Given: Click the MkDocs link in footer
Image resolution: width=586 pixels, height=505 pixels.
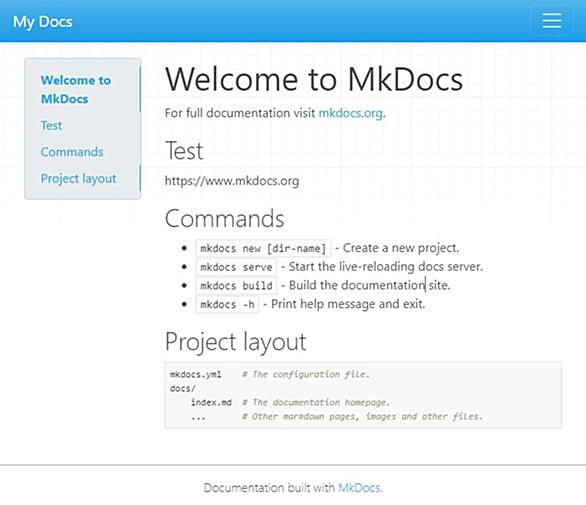Looking at the screenshot, I should (359, 488).
